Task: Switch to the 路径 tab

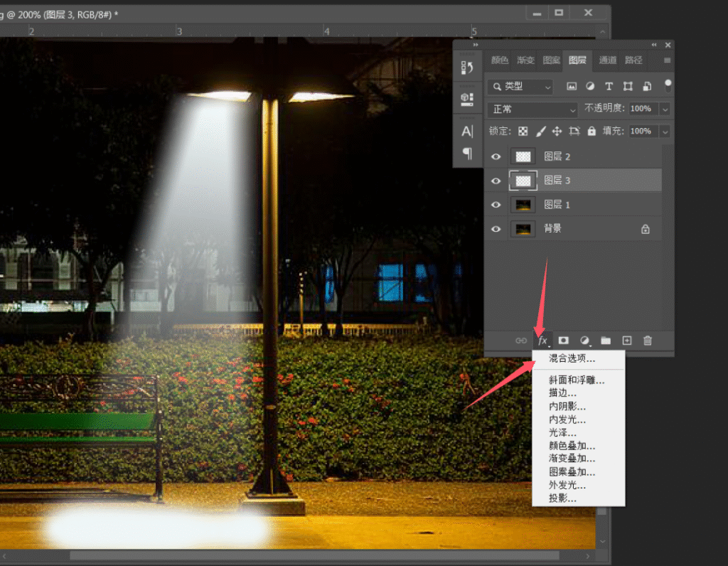Action: point(633,60)
